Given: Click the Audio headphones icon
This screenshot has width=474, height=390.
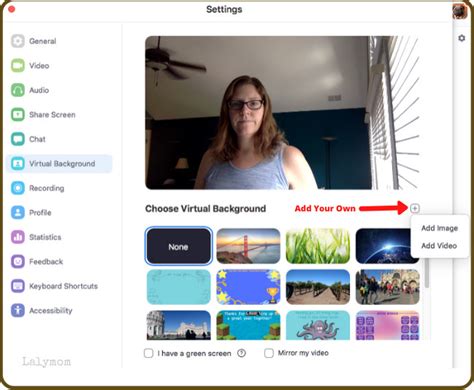Looking at the screenshot, I should [x=18, y=90].
